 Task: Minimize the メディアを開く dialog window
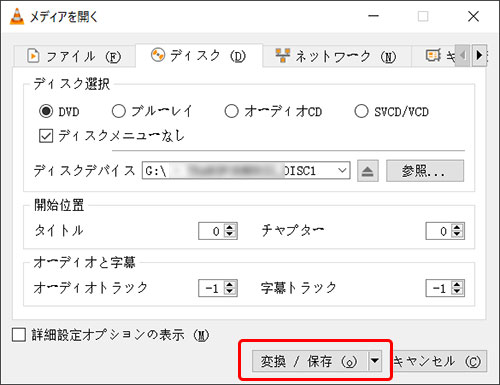[x=373, y=16]
